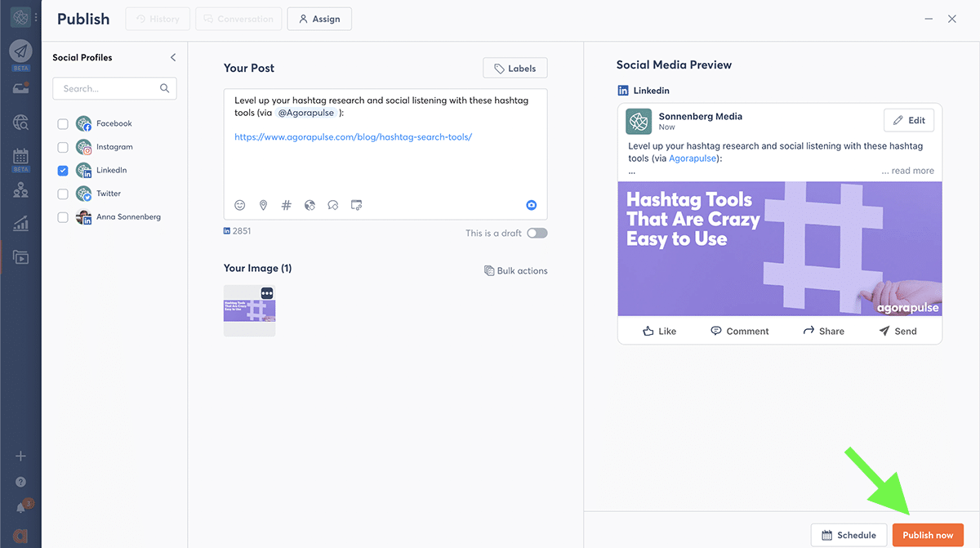Click the Publish now button
Viewport: 980px width, 548px height.
coord(928,535)
